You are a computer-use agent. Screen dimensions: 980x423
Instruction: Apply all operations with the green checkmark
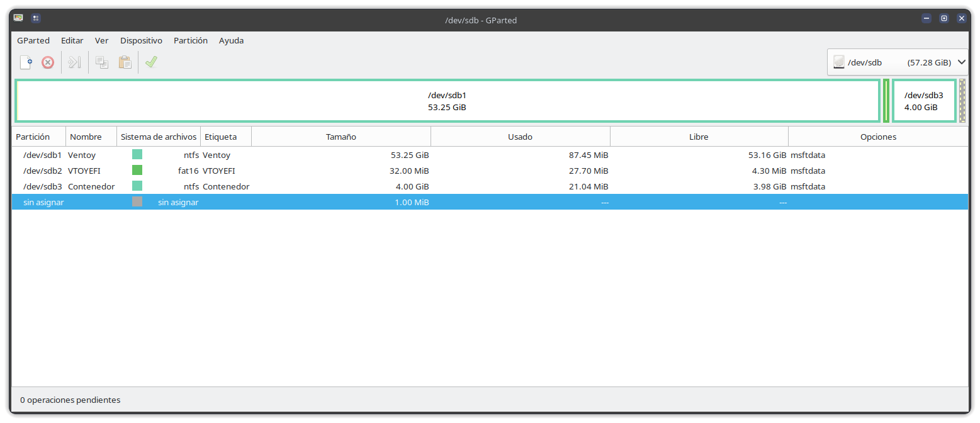[151, 62]
